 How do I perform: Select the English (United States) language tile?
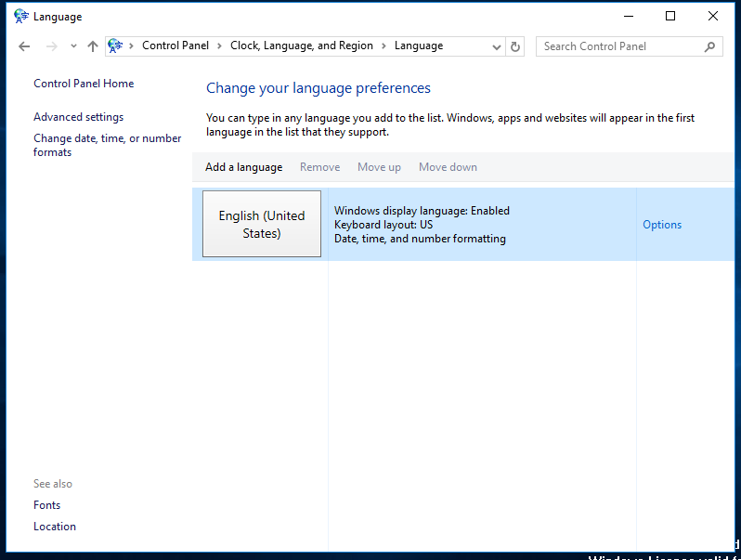262,224
